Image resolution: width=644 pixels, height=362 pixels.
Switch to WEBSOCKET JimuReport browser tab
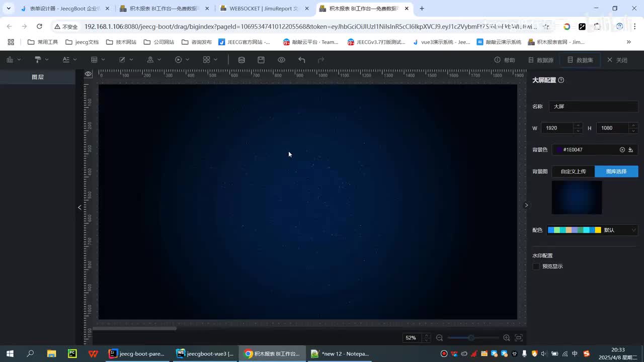point(265,9)
